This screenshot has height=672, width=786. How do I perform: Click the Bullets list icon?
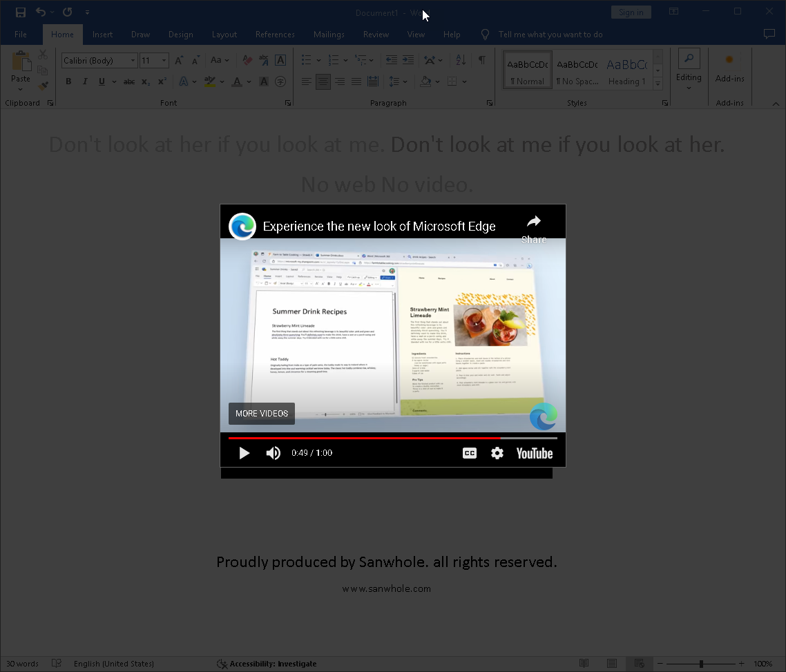point(306,60)
